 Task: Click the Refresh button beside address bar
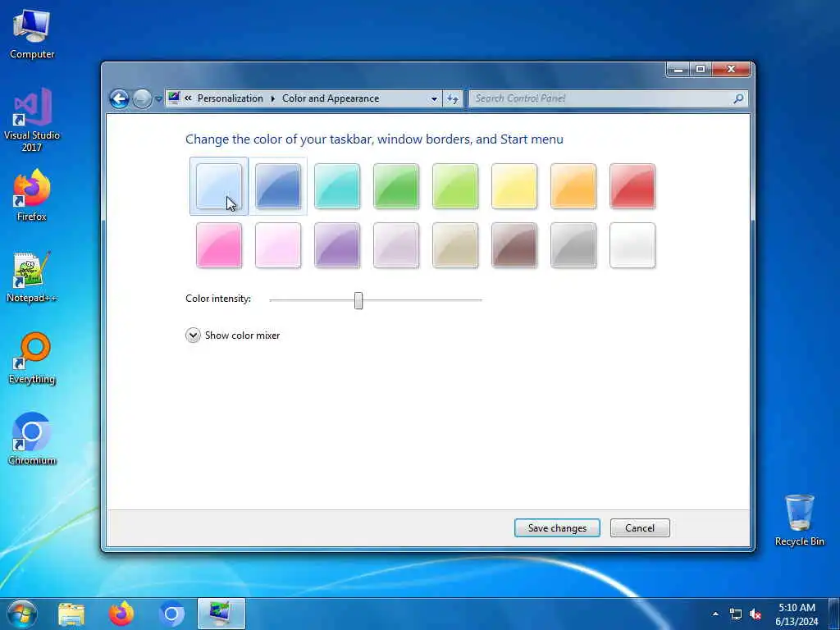click(x=453, y=98)
